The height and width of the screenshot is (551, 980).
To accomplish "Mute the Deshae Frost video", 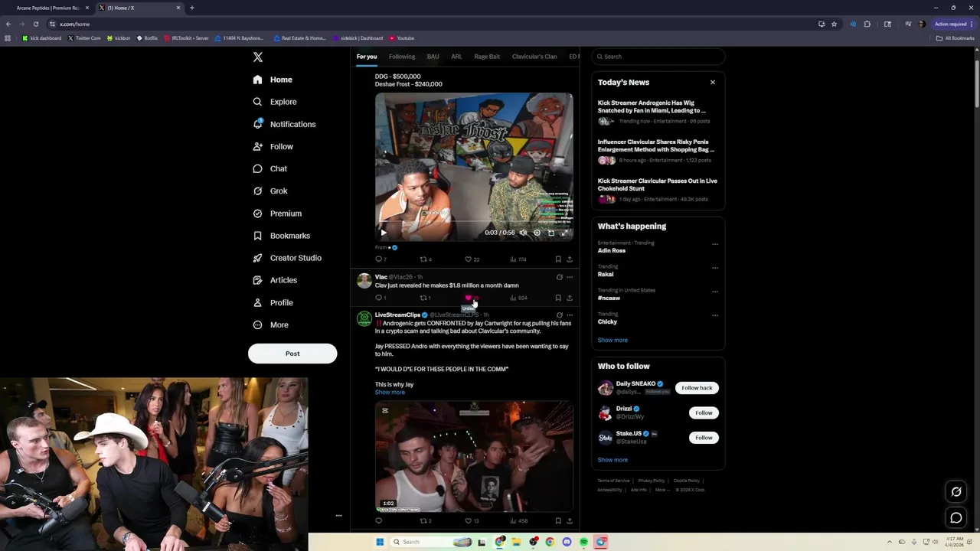I will [x=524, y=233].
